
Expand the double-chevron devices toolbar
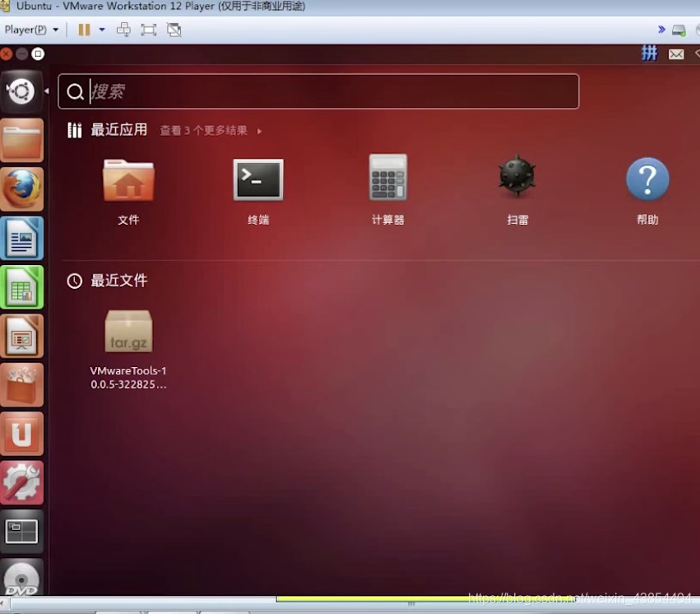pos(661,30)
